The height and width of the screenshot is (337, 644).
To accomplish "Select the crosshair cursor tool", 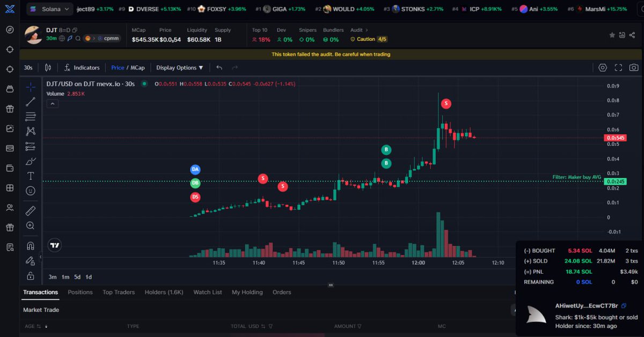I will click(x=31, y=87).
